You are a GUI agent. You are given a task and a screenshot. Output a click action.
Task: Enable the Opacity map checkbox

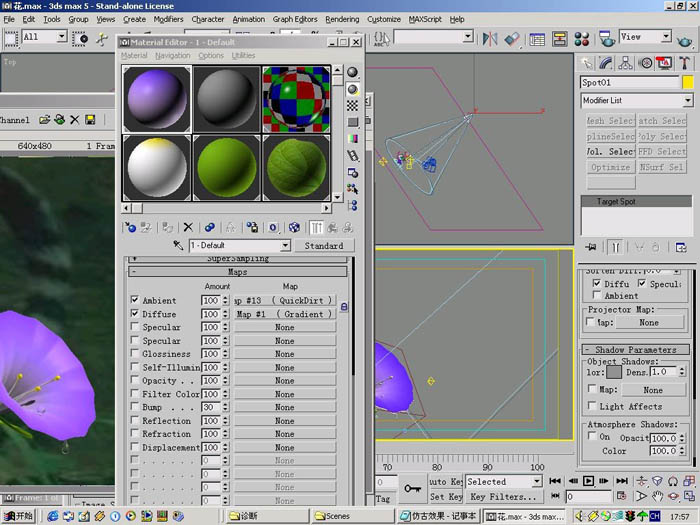point(134,380)
